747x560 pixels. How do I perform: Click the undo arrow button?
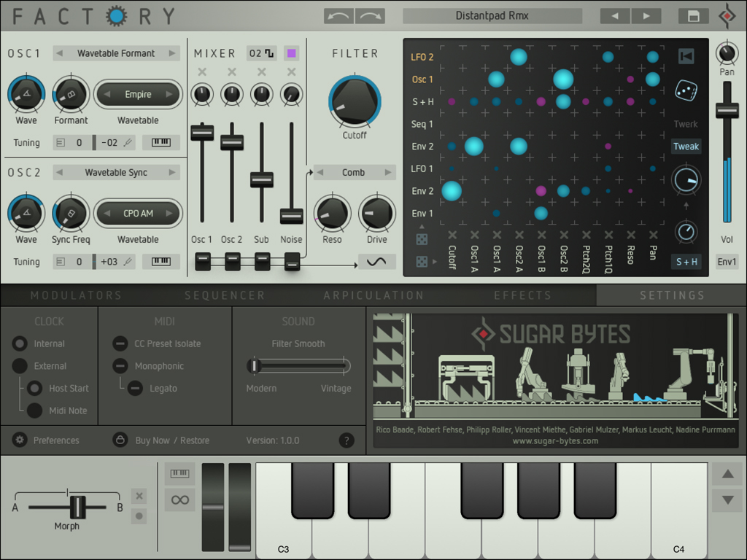(338, 16)
